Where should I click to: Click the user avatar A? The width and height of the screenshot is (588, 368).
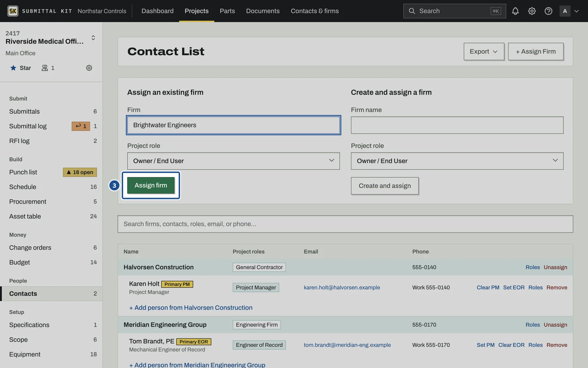point(565,11)
